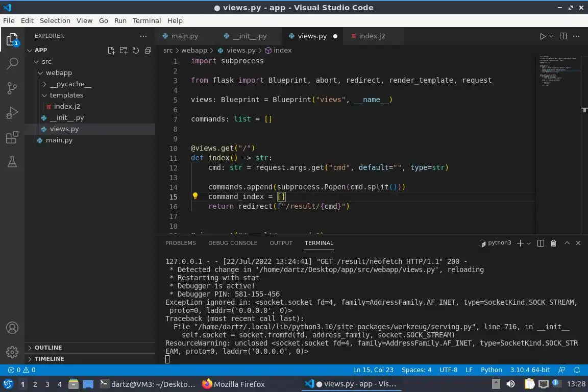The image size is (588, 392).
Task: Close the terminal panel
Action: click(x=578, y=243)
